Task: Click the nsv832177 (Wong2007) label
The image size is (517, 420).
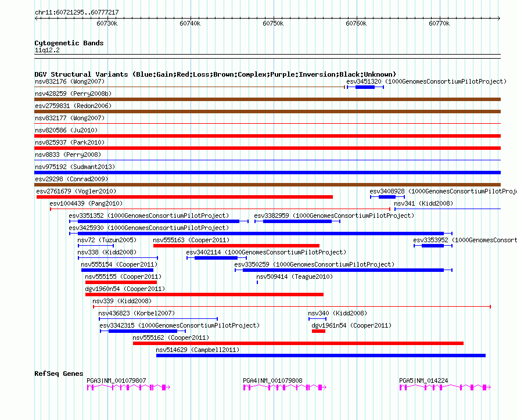Action: click(x=70, y=118)
